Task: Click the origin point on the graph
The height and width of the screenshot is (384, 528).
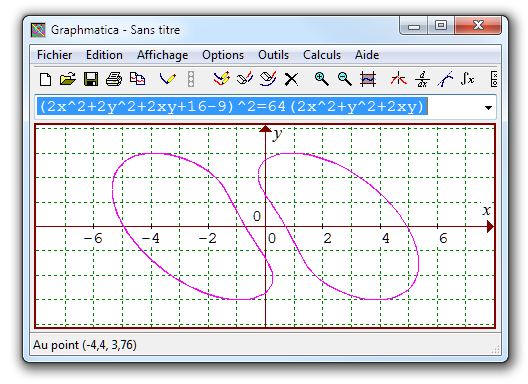Action: click(265, 226)
